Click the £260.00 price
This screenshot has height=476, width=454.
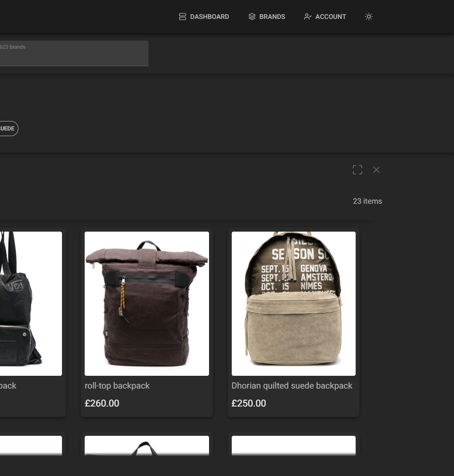(102, 403)
